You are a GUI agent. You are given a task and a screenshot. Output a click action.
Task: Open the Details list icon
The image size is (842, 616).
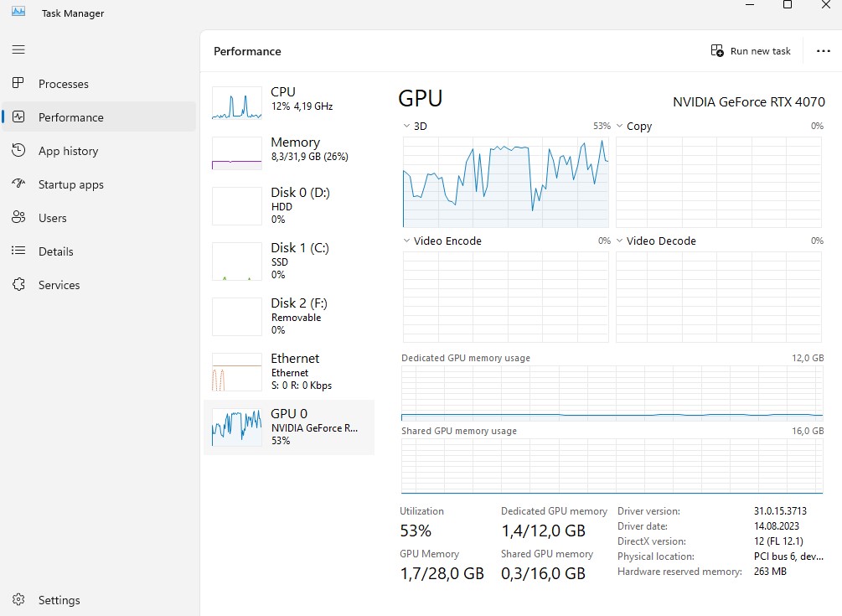coord(18,251)
